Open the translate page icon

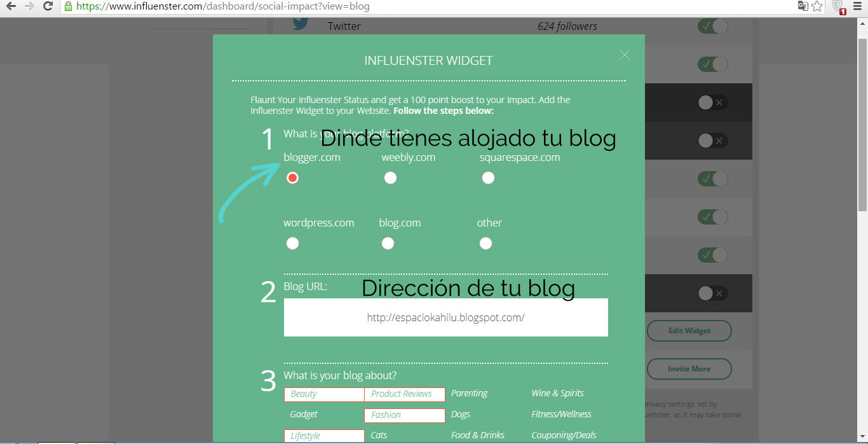pos(803,6)
